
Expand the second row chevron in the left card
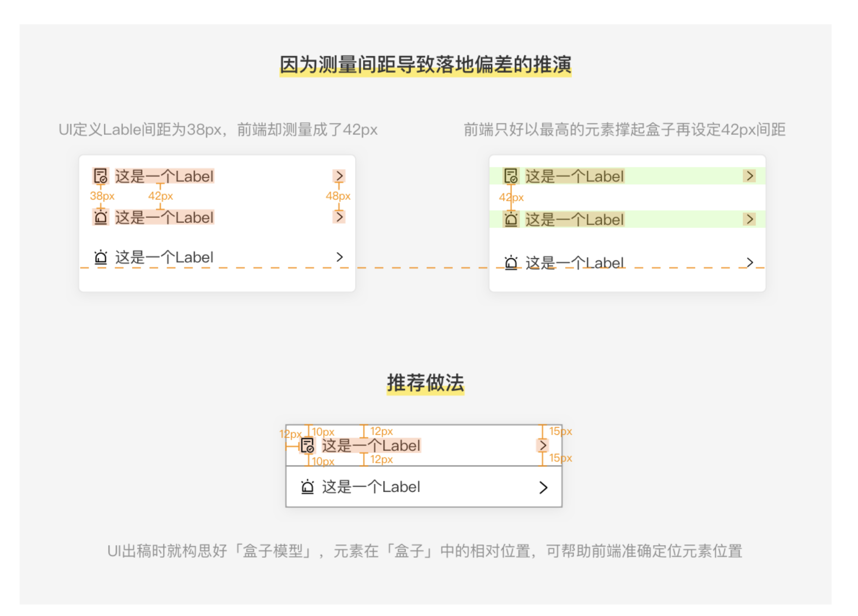339,217
